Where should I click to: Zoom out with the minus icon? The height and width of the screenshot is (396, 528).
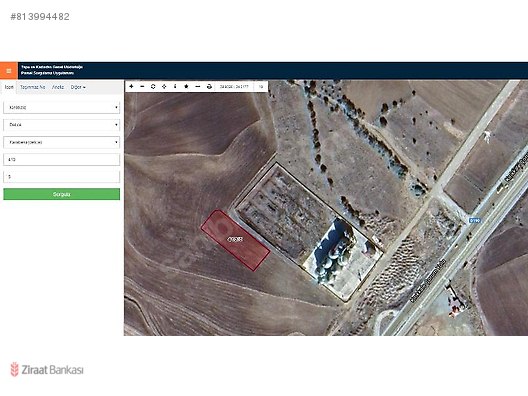[x=142, y=87]
